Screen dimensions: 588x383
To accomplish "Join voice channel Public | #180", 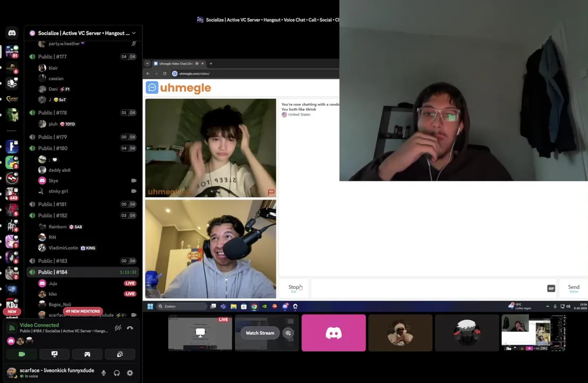I will click(x=82, y=148).
